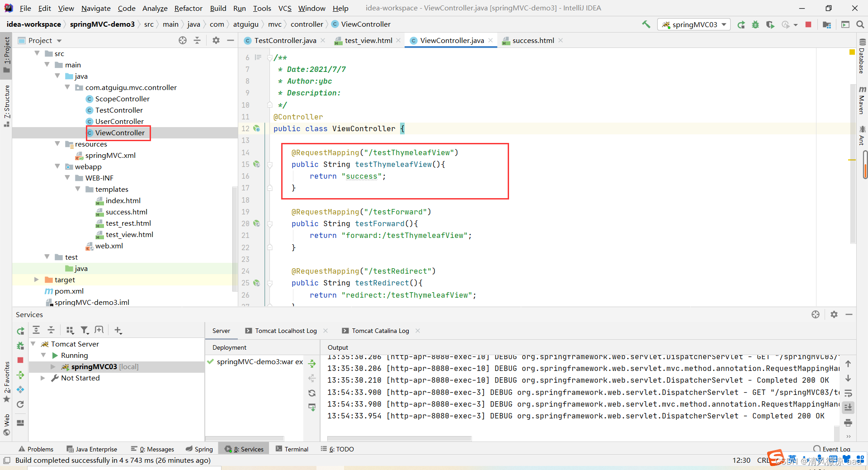Viewport: 868px width, 470px height.
Task: Collapse all in the Services toolbar
Action: pos(51,330)
